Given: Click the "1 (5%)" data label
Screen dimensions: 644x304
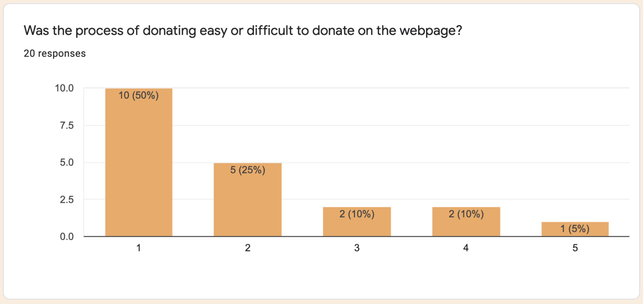Looking at the screenshot, I should pos(575,229).
